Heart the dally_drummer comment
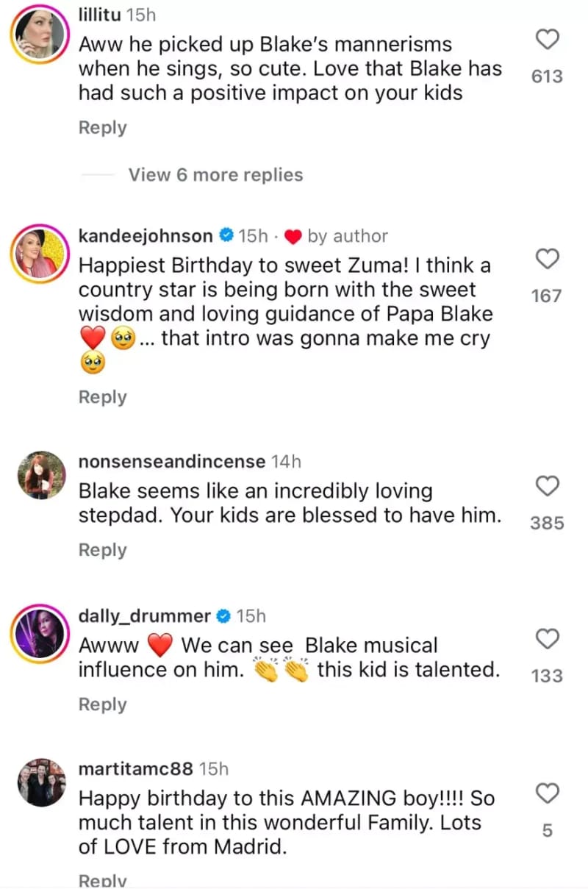 (547, 639)
